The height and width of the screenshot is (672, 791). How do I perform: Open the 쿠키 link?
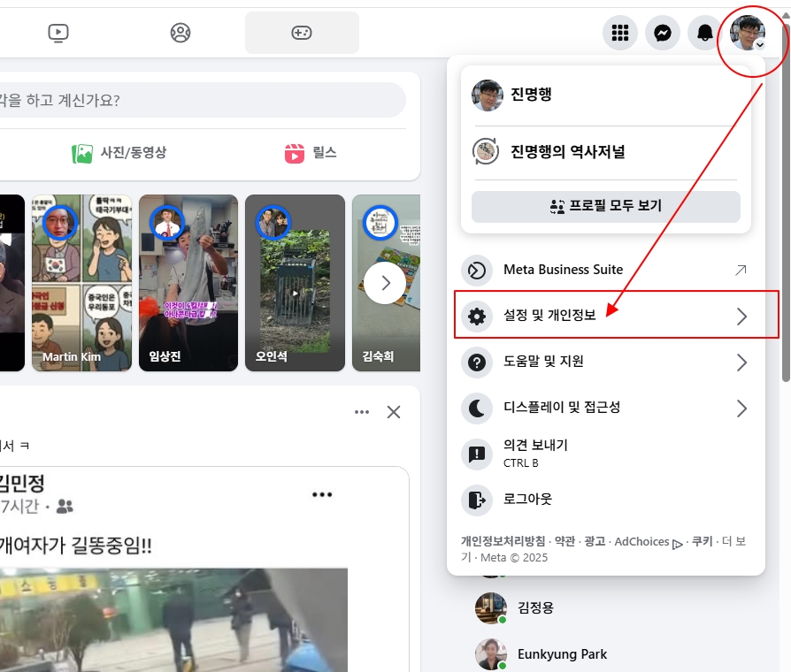point(702,541)
